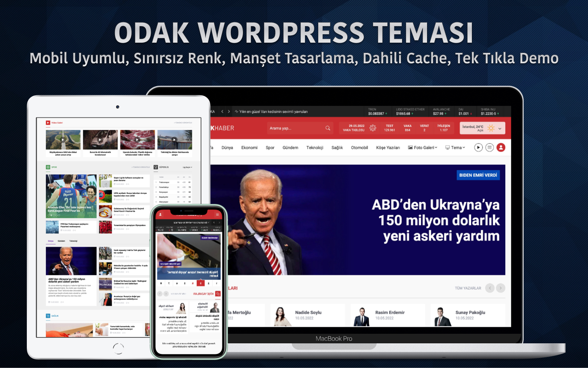Image resolution: width=588 pixels, height=368 pixels.
Task: Open the Sağlık menu item
Action: (x=337, y=148)
